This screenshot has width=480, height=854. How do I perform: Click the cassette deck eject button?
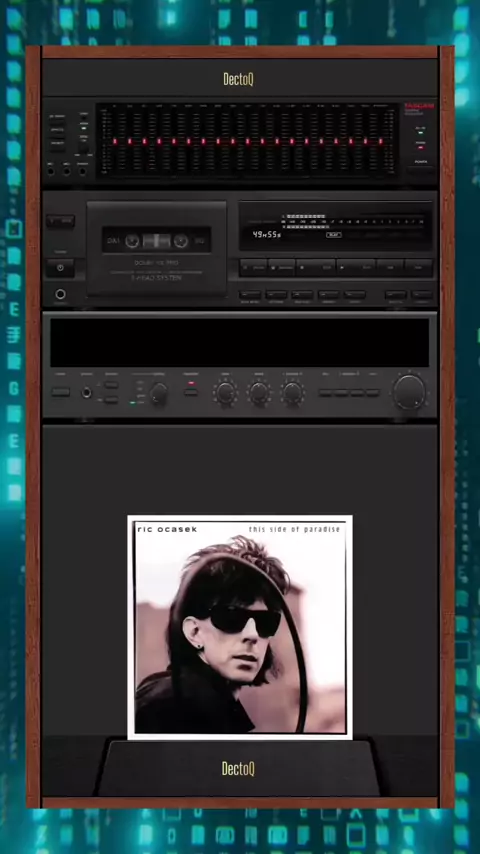pos(60,221)
